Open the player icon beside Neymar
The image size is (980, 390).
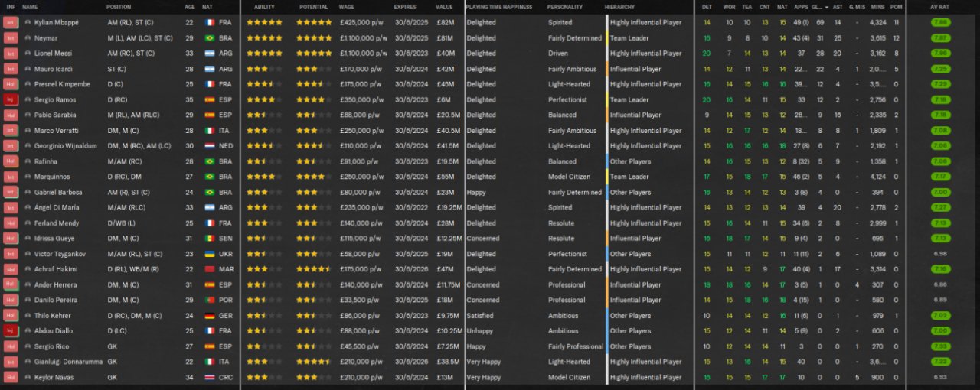tap(28, 37)
